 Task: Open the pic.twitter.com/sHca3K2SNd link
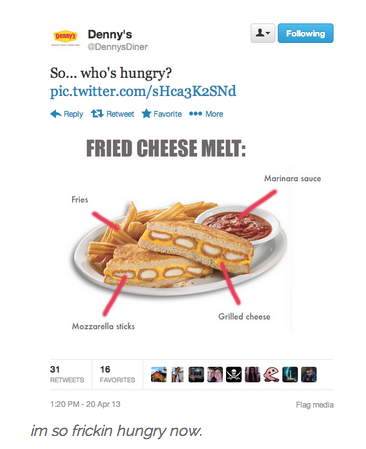click(143, 91)
